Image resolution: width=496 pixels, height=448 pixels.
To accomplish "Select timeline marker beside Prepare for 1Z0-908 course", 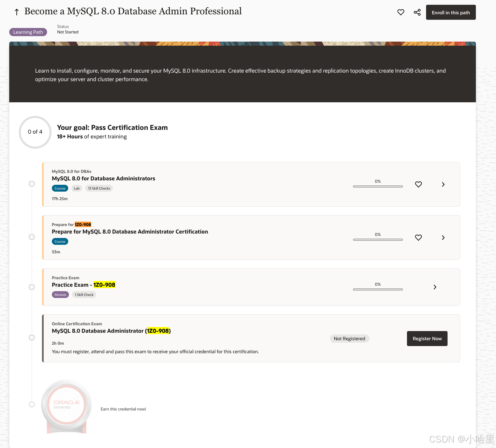I will pyautogui.click(x=32, y=237).
